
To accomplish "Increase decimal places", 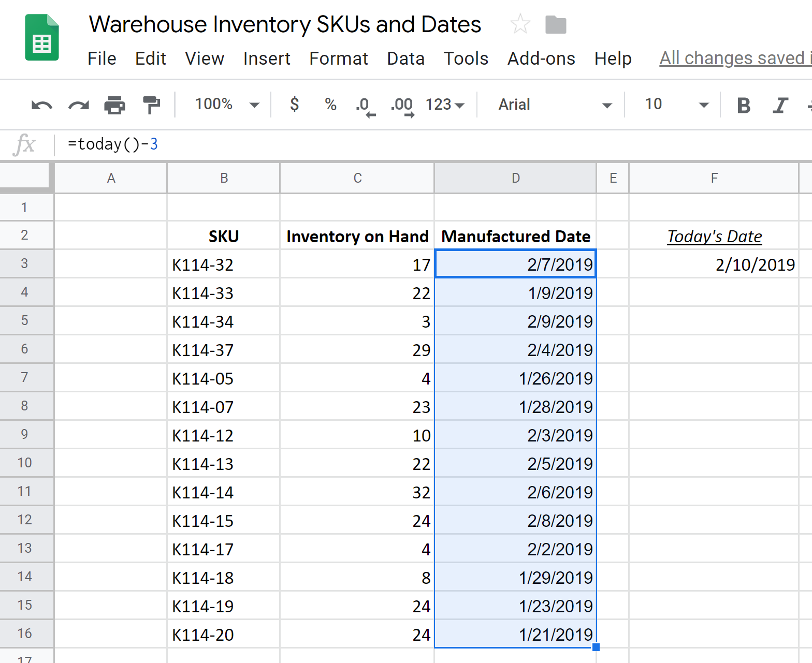I will (x=402, y=107).
